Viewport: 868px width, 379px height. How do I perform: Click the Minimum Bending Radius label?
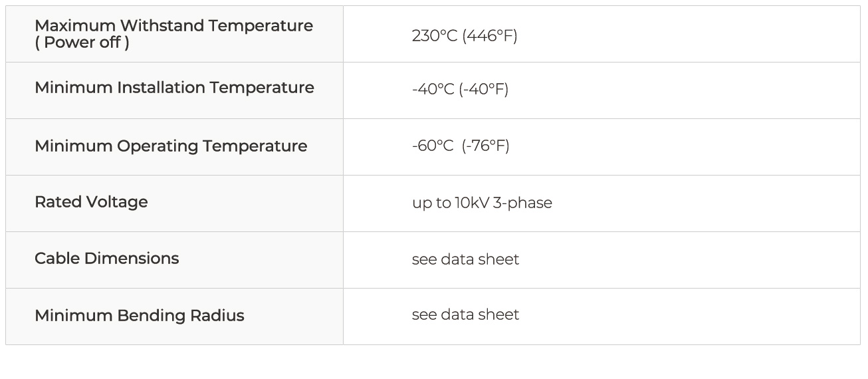point(139,316)
